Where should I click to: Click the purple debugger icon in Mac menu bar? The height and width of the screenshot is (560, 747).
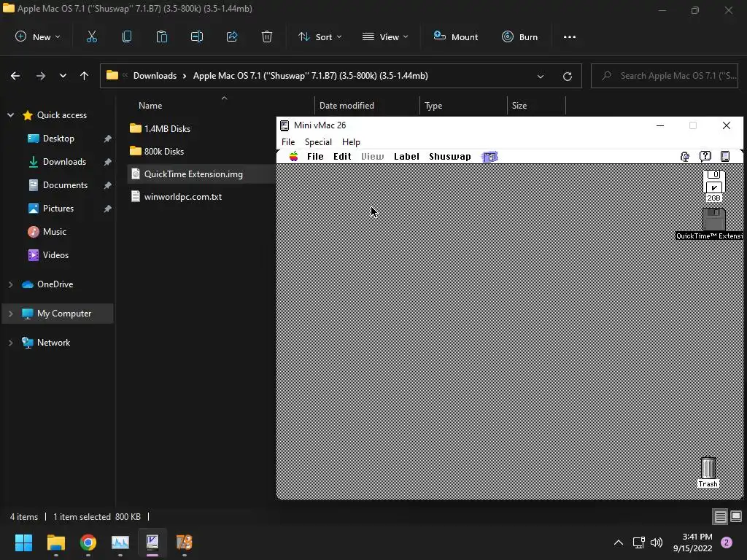click(489, 157)
